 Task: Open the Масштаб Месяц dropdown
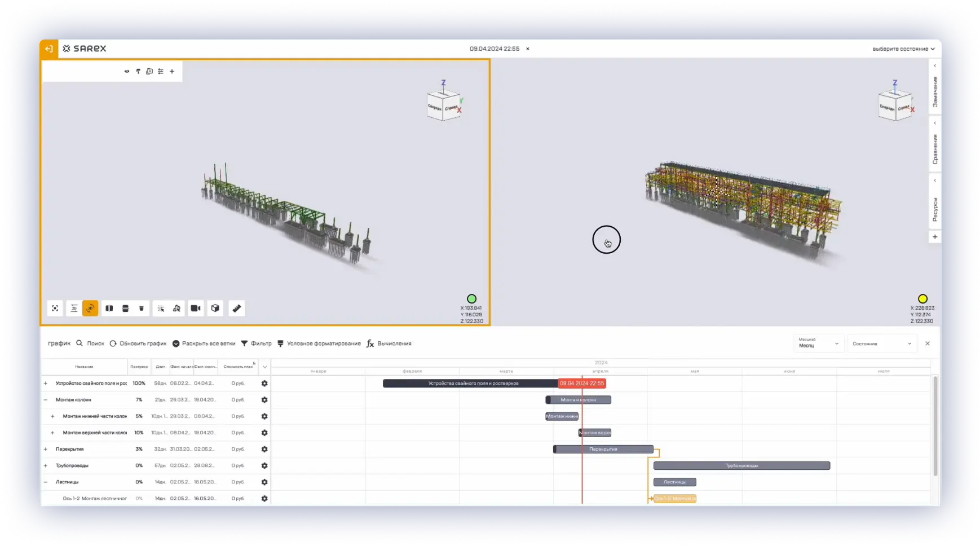(x=818, y=344)
